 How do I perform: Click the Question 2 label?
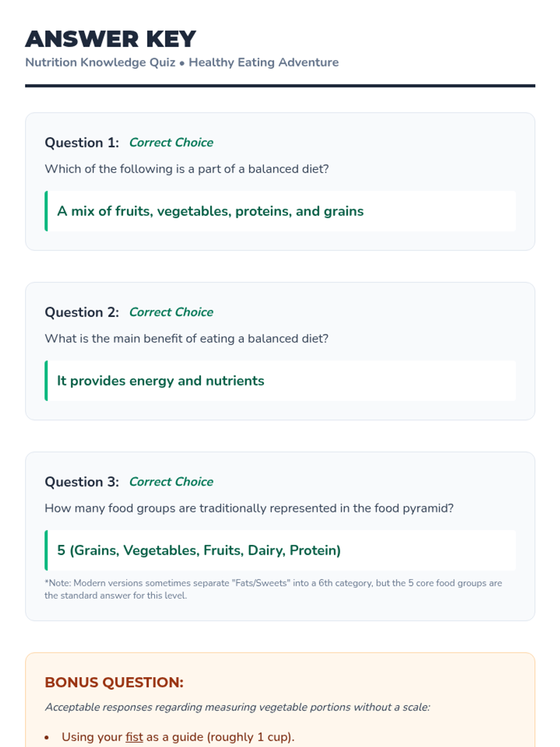point(82,312)
